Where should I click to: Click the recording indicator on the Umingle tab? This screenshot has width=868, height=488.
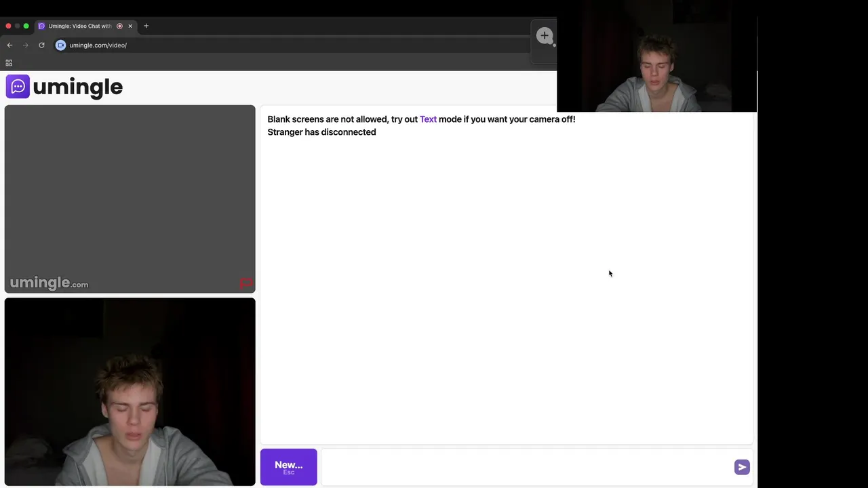119,26
